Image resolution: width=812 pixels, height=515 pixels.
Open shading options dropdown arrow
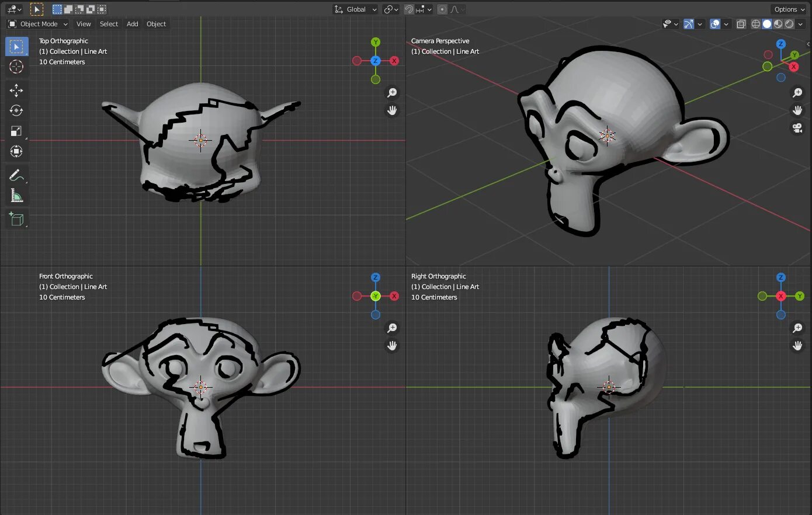tap(801, 24)
